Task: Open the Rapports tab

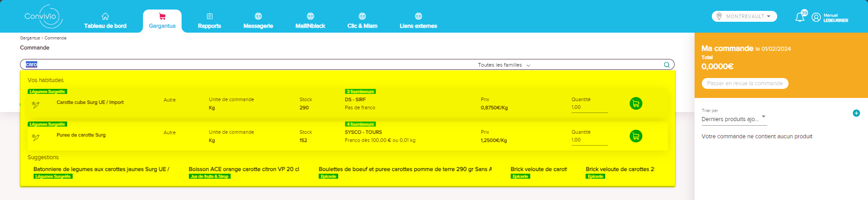Action: [209, 21]
